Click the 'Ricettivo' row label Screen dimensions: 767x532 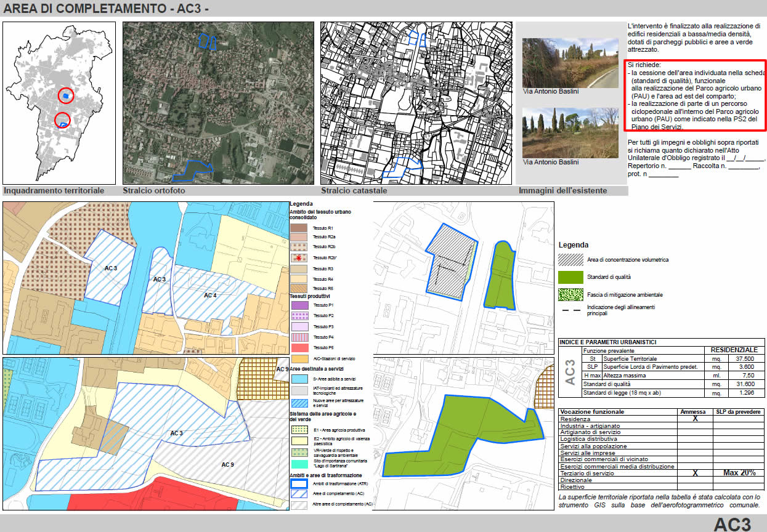(572, 486)
